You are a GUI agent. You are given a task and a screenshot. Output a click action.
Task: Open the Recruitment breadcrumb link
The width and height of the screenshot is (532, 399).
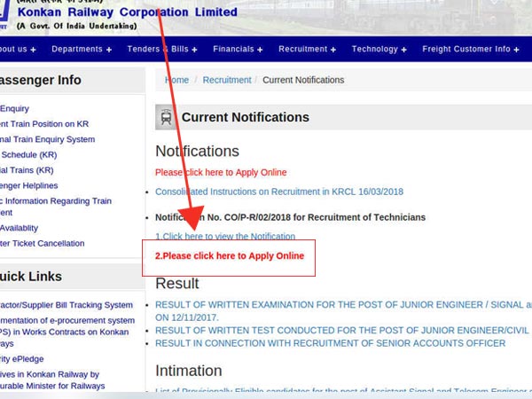[x=227, y=80]
